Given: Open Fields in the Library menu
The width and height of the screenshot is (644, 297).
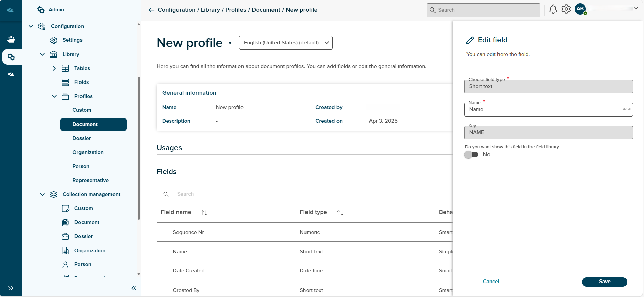Looking at the screenshot, I should [x=82, y=82].
